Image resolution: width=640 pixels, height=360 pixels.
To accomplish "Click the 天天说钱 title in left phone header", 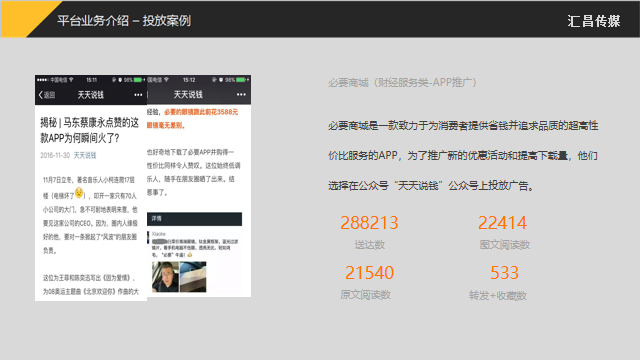I will click(x=91, y=95).
